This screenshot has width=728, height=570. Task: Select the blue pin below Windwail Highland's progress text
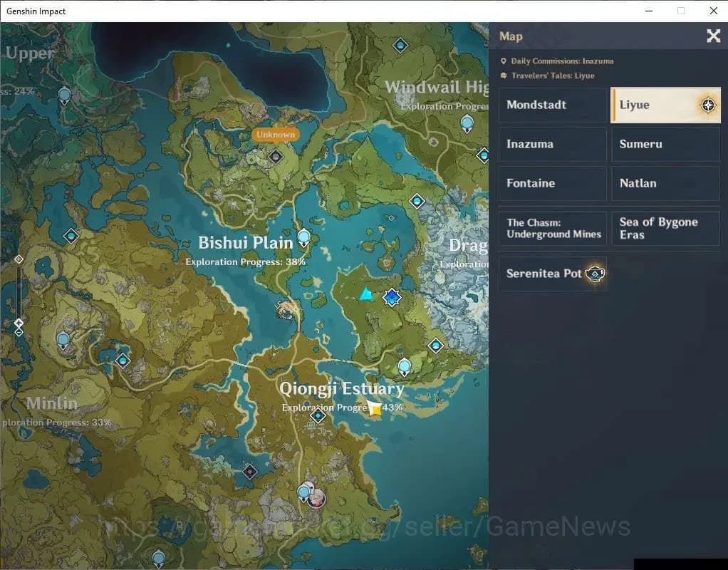(467, 124)
